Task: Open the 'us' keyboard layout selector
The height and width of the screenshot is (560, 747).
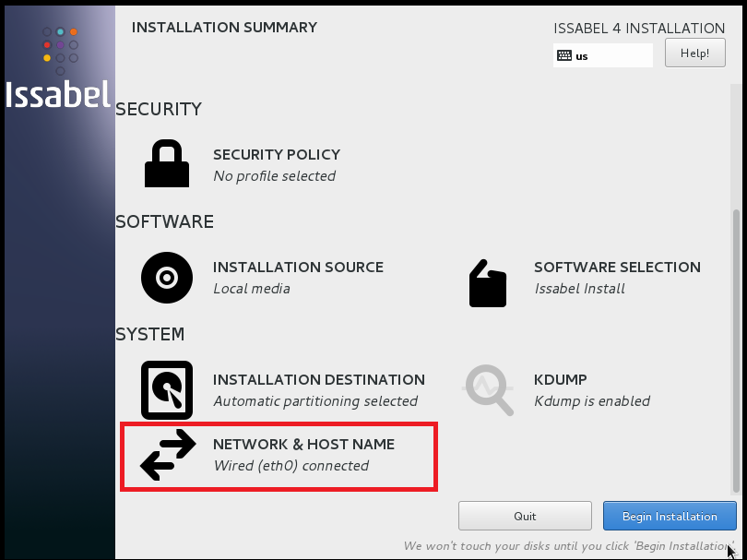Action: click(601, 56)
